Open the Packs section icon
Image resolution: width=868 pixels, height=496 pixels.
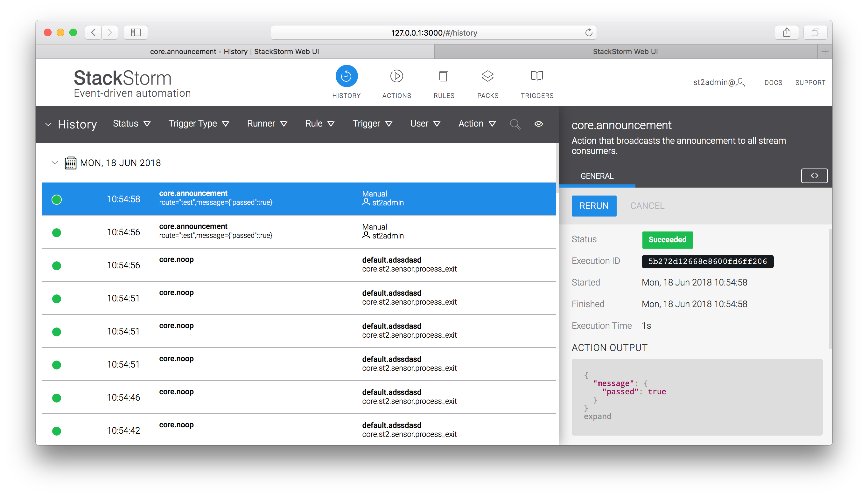(x=488, y=76)
